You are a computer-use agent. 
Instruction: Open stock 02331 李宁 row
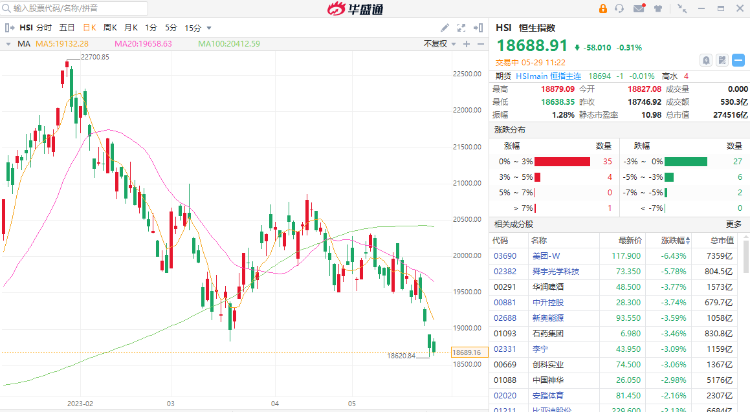click(x=615, y=349)
